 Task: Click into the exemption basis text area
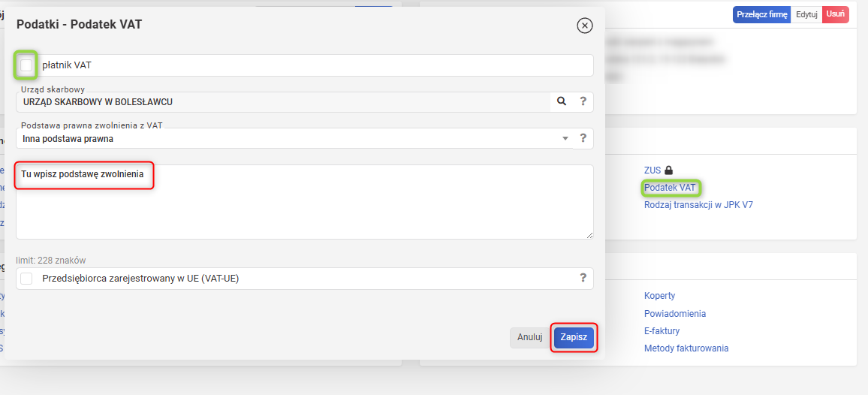[304, 202]
